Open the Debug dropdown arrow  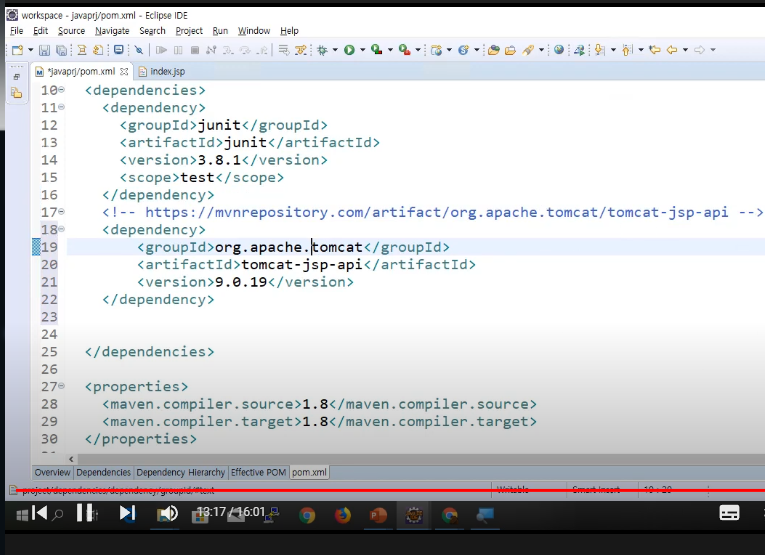click(335, 50)
